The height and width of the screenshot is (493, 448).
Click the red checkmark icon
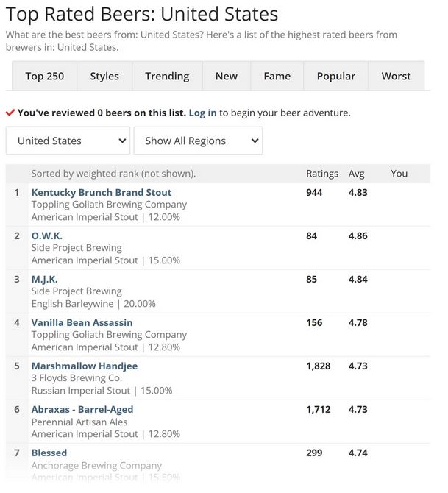(x=10, y=113)
